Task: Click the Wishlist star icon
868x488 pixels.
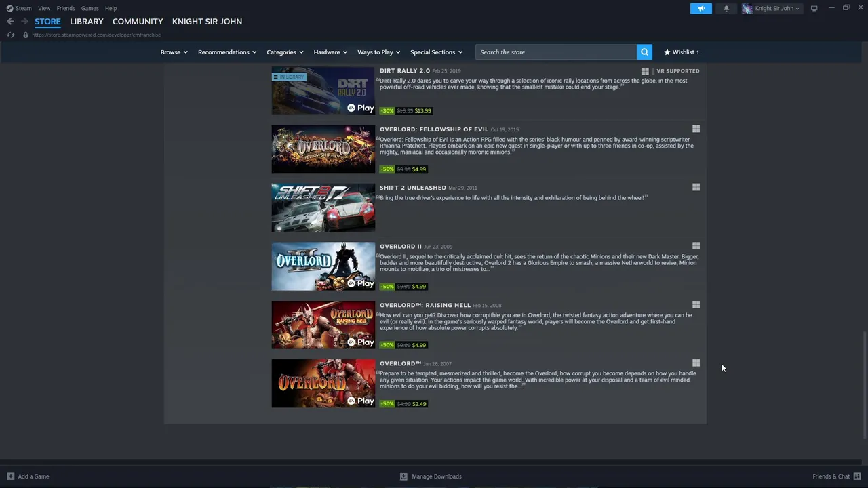Action: [x=667, y=52]
